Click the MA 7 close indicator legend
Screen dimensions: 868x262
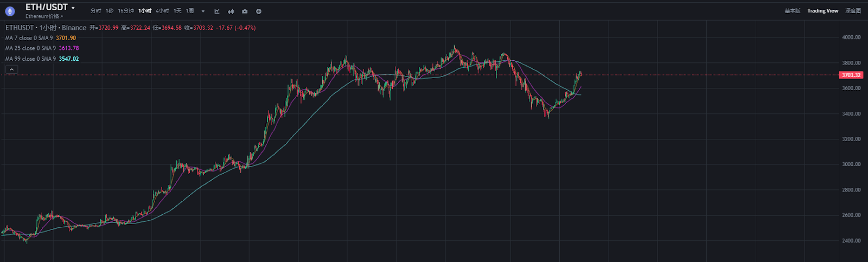pos(29,38)
